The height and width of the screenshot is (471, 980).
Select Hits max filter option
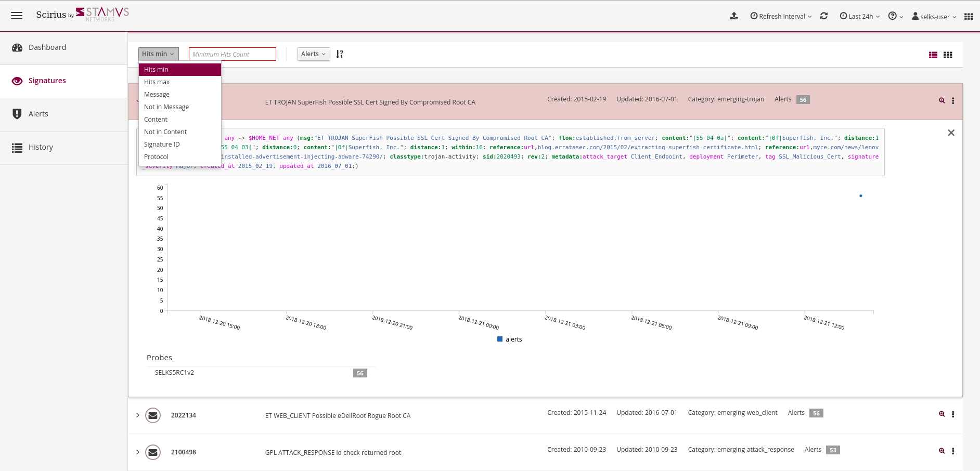tap(180, 82)
